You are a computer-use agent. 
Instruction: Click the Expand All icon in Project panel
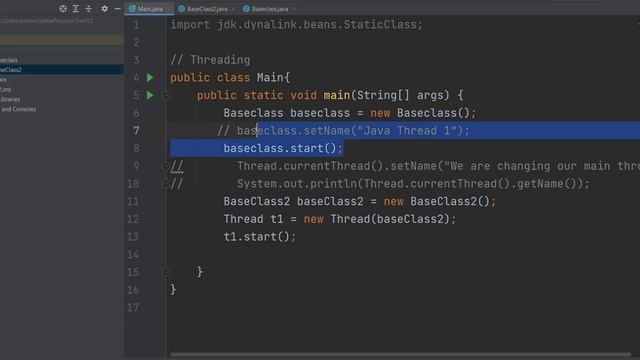76,9
